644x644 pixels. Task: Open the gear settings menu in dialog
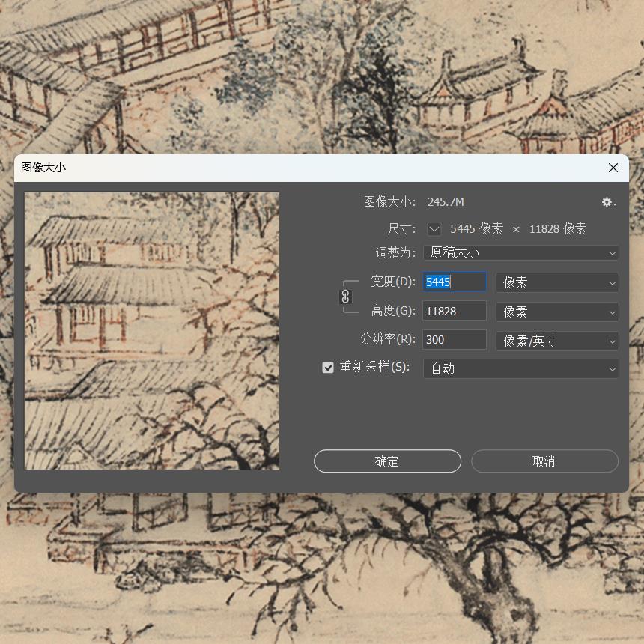609,202
